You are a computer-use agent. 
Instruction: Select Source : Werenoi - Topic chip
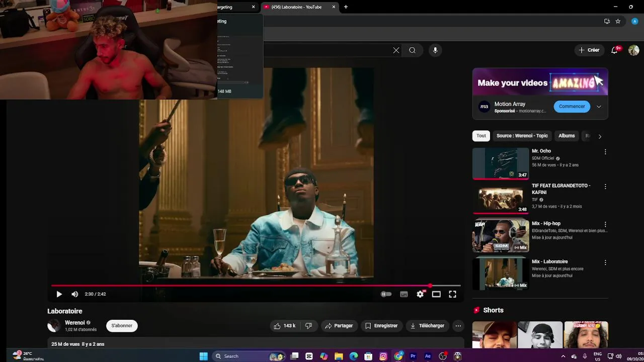click(522, 136)
